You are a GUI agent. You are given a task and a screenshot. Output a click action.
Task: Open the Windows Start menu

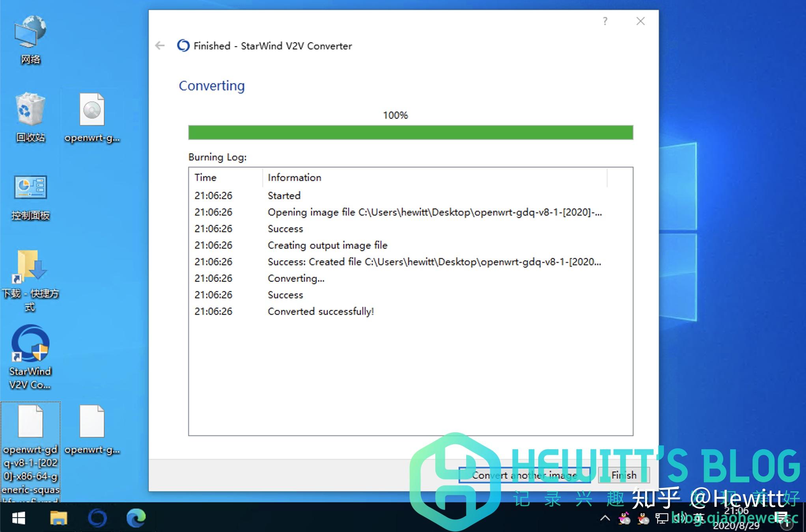(x=18, y=519)
